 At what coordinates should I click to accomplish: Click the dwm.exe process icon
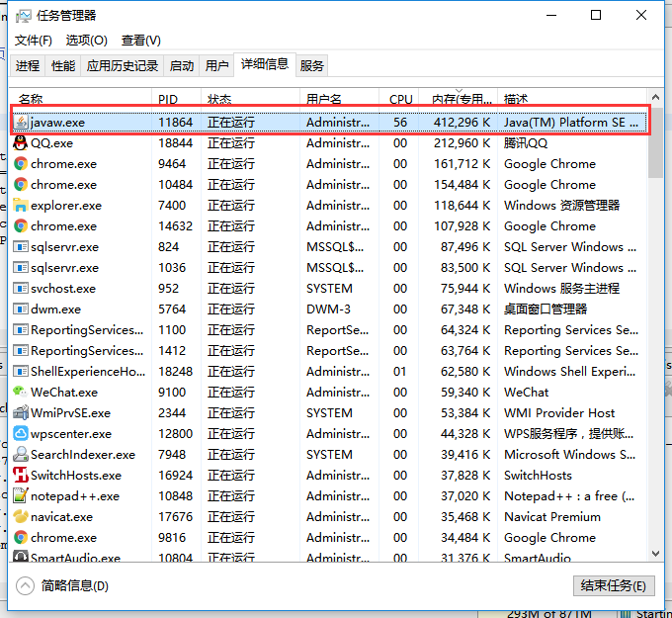(x=21, y=309)
